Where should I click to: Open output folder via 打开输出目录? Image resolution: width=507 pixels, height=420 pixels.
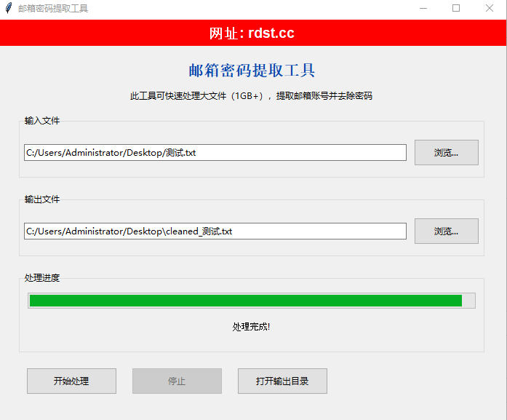coord(282,381)
